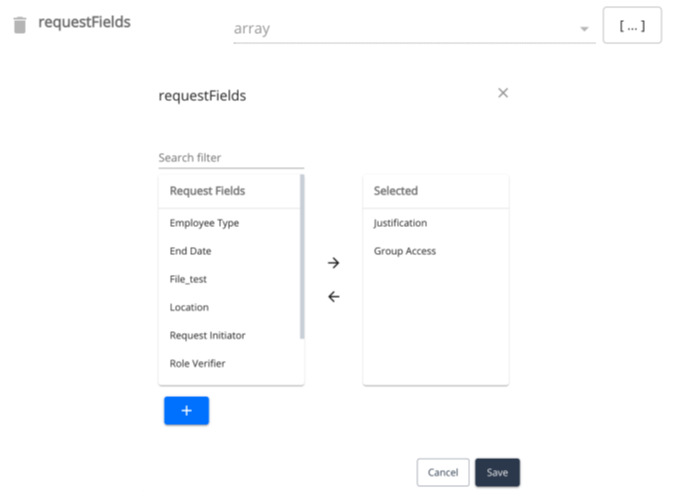
Task: Select Location from the Request Fields list
Action: click(189, 307)
